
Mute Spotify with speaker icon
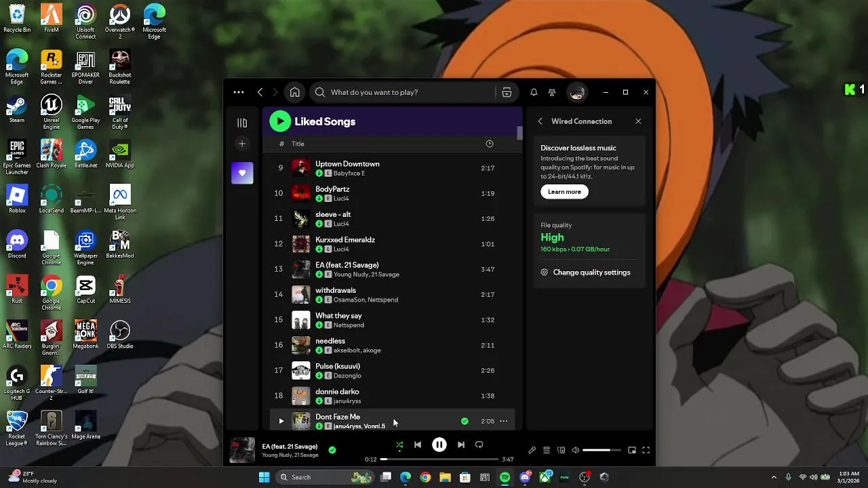click(x=576, y=450)
